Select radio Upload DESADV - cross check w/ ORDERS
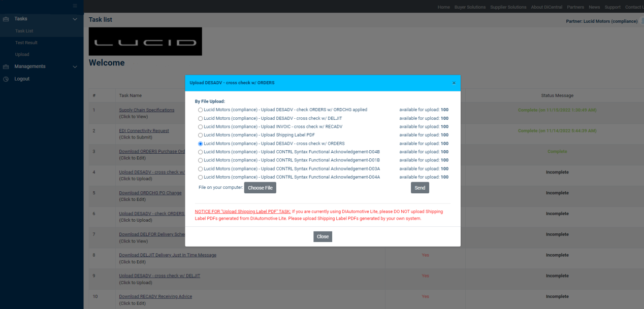Image resolution: width=644 pixels, height=309 pixels. (x=201, y=144)
